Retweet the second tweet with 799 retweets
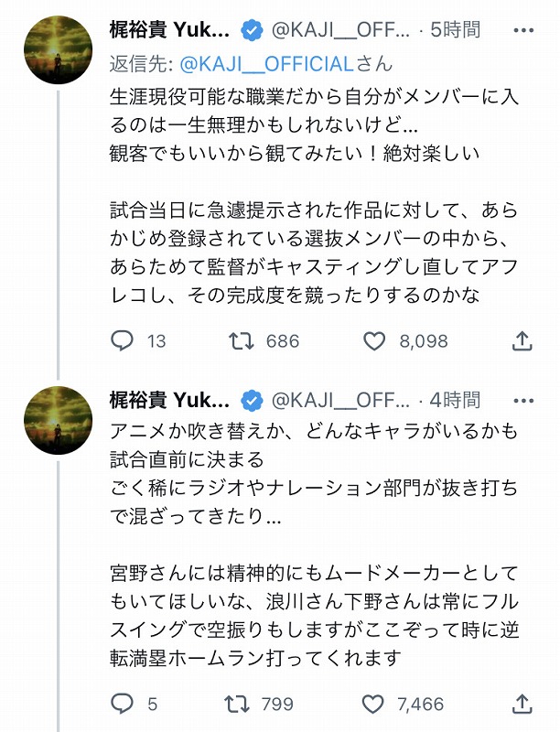Screen dimensions: 560x732 pyautogui.click(x=241, y=704)
